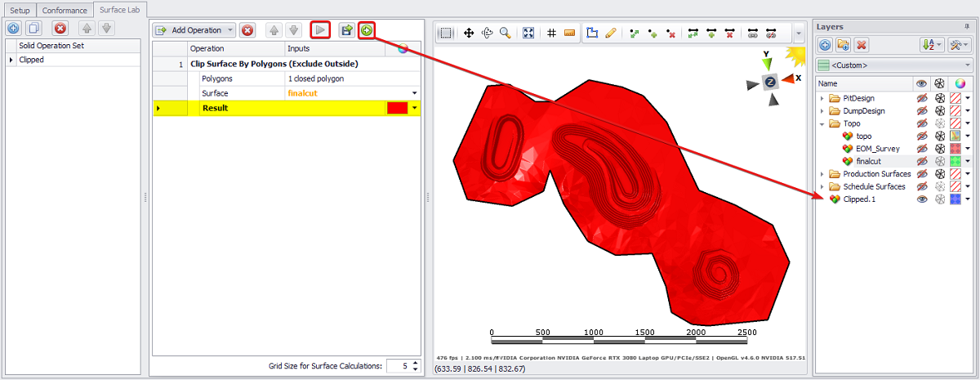Run the operation with the play button
This screenshot has width=980, height=380.
pyautogui.click(x=320, y=30)
